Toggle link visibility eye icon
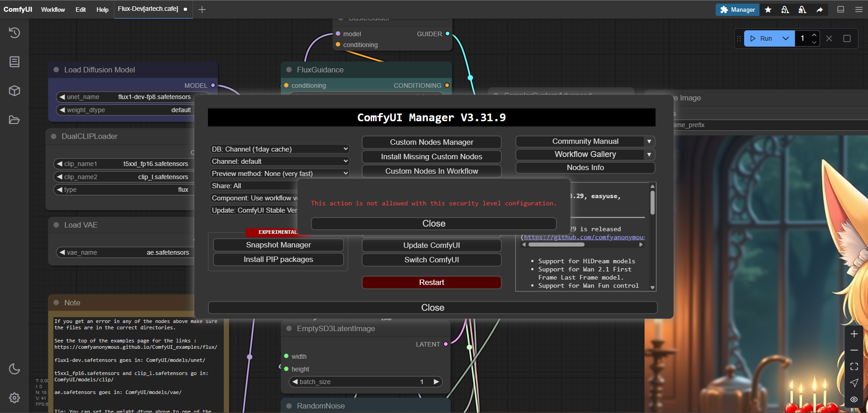Image resolution: width=868 pixels, height=413 pixels. tap(854, 399)
